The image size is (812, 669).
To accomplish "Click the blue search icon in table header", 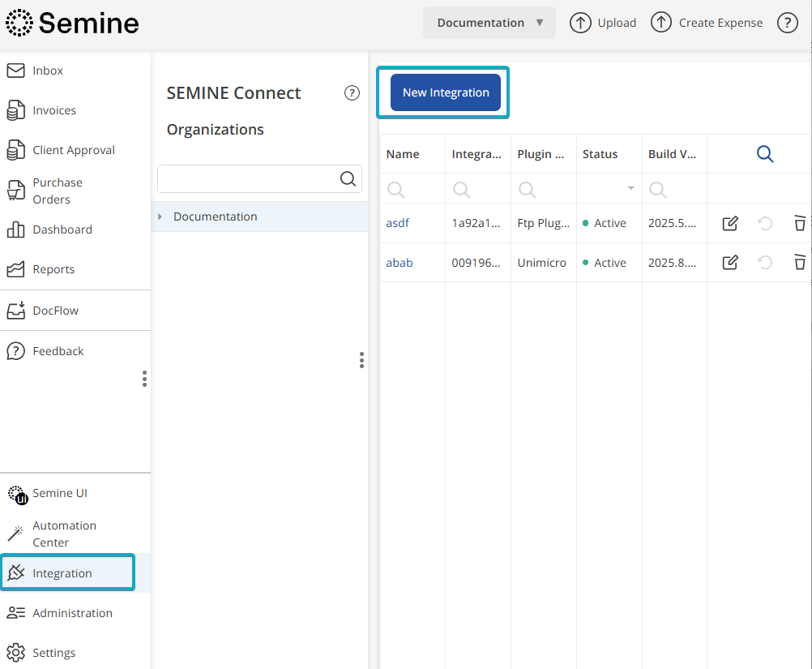I will point(765,154).
